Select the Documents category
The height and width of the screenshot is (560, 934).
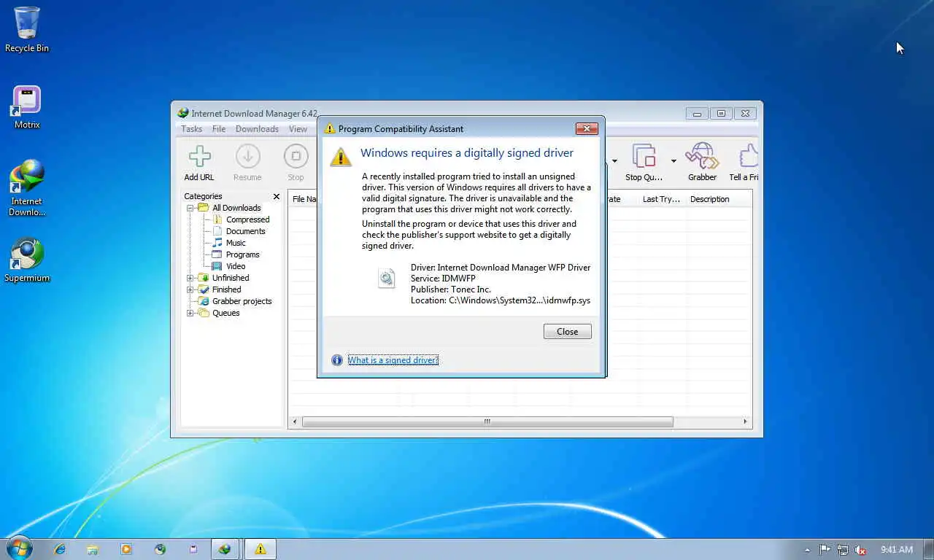[x=246, y=231]
